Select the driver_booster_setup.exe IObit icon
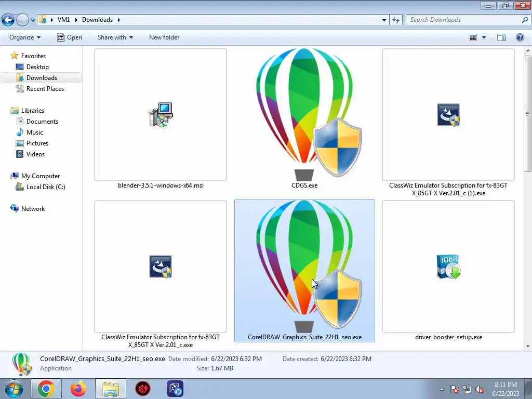532x399 pixels. pos(448,267)
